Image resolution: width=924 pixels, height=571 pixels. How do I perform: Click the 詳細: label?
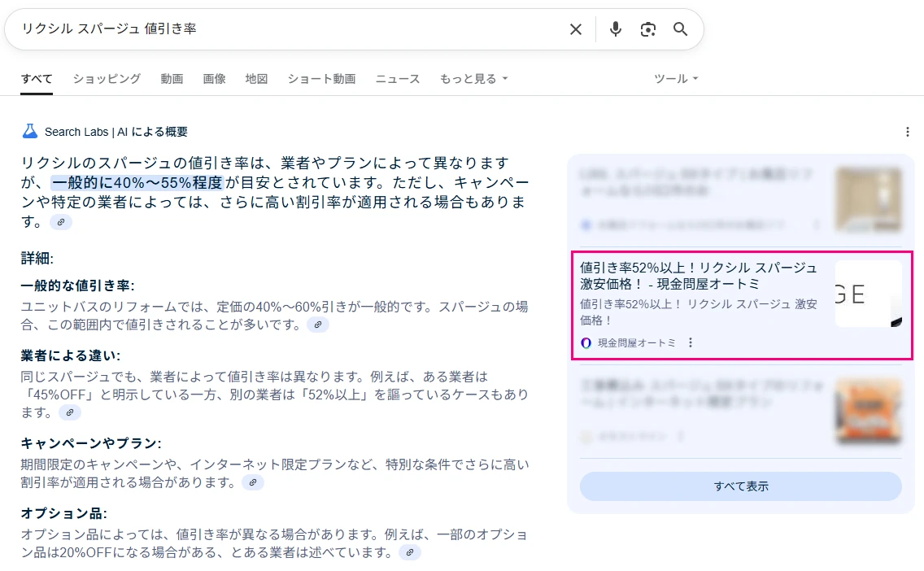point(37,258)
